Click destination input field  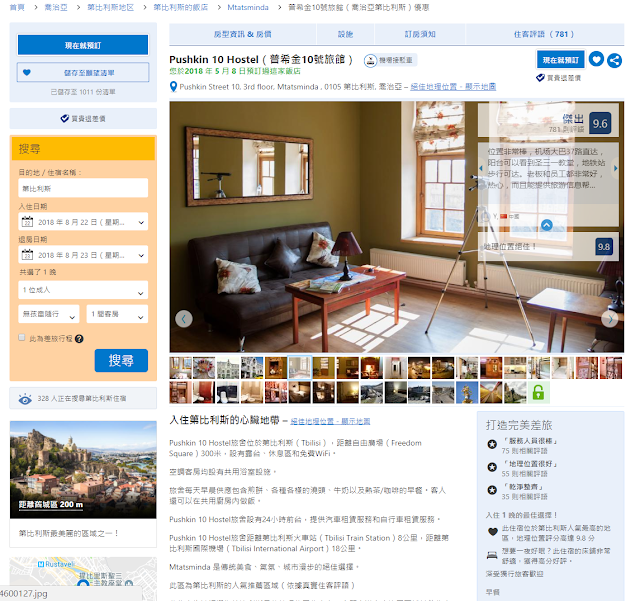[83, 188]
